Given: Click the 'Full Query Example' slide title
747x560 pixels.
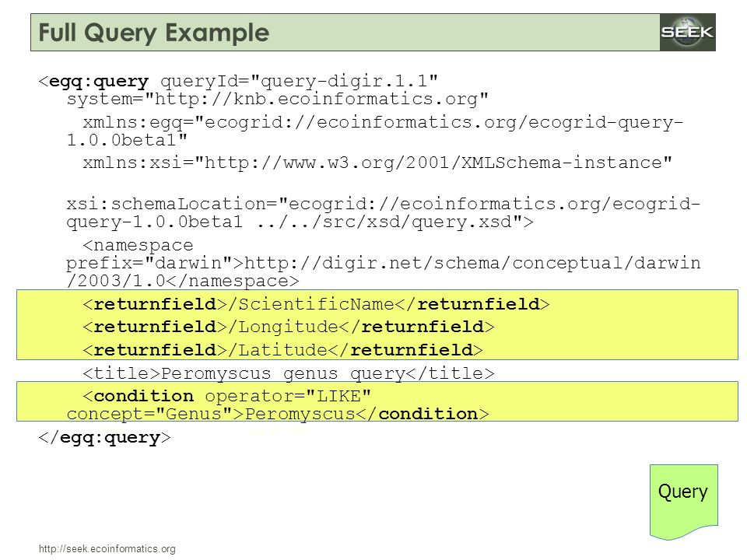Looking at the screenshot, I should coord(154,33).
